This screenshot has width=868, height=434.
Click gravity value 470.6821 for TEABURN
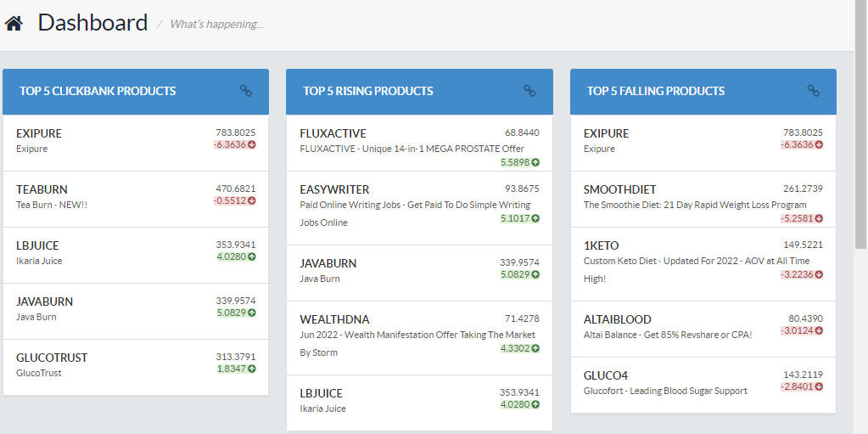tap(236, 189)
